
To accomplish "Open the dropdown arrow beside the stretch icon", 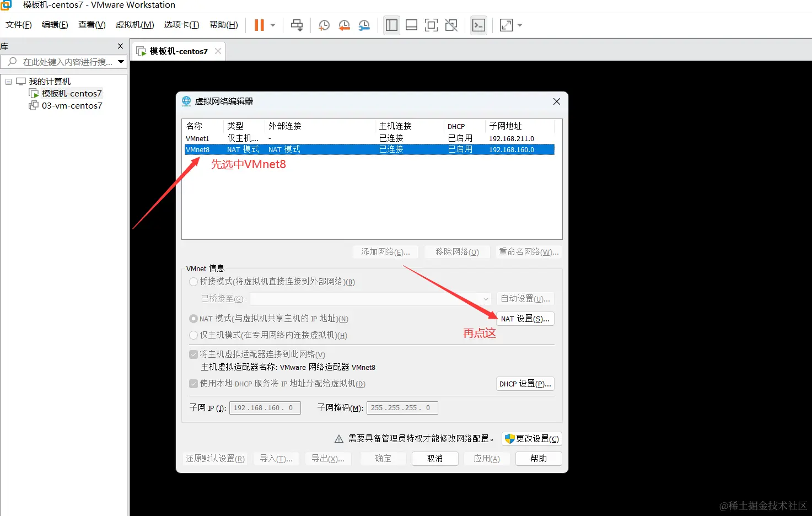I will (520, 25).
